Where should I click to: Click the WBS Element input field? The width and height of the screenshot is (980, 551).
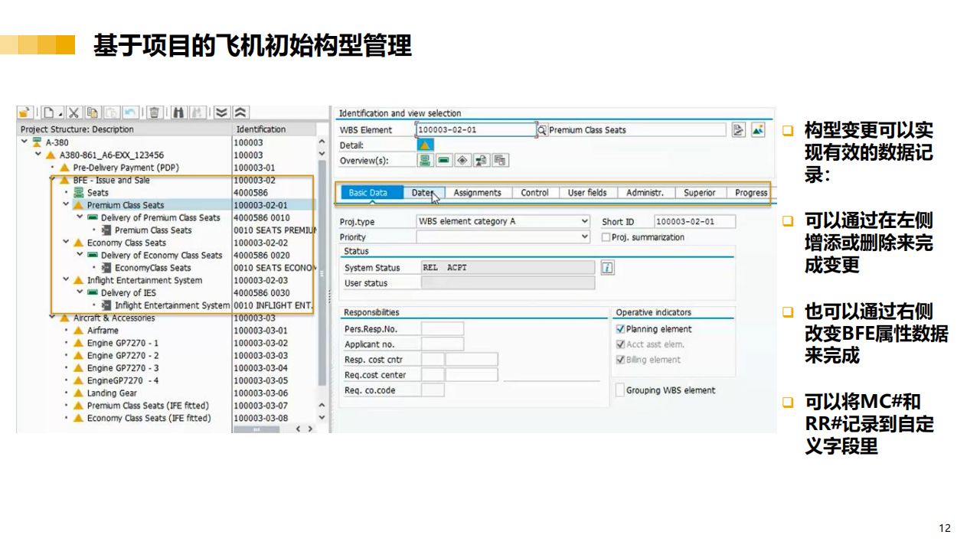[x=475, y=130]
